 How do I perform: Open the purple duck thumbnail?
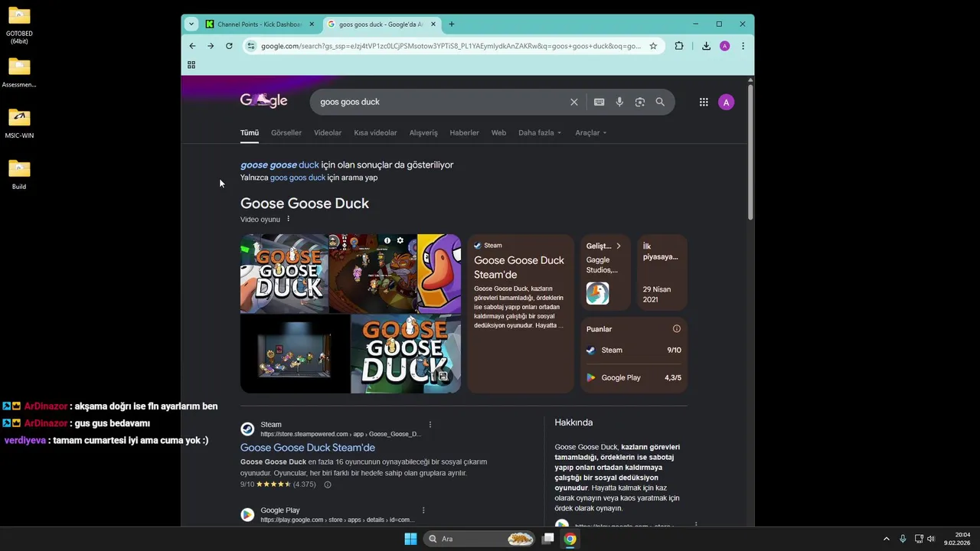pos(439,273)
